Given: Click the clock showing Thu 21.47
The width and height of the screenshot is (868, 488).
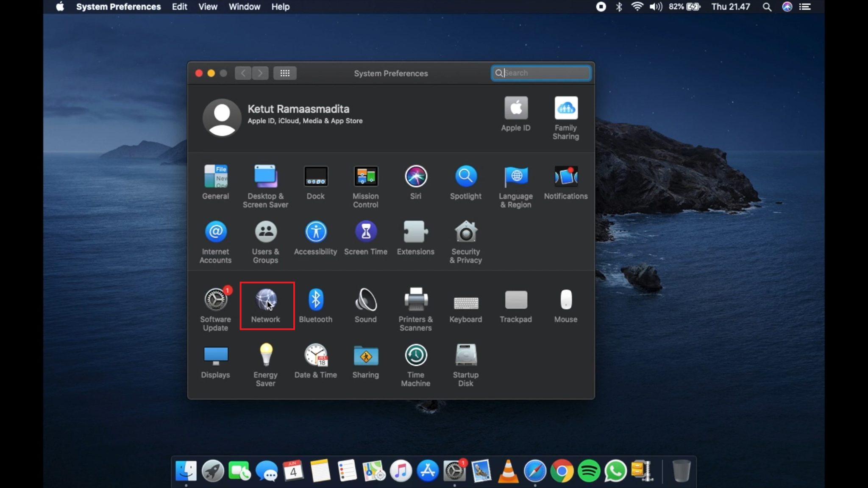Looking at the screenshot, I should 731,6.
